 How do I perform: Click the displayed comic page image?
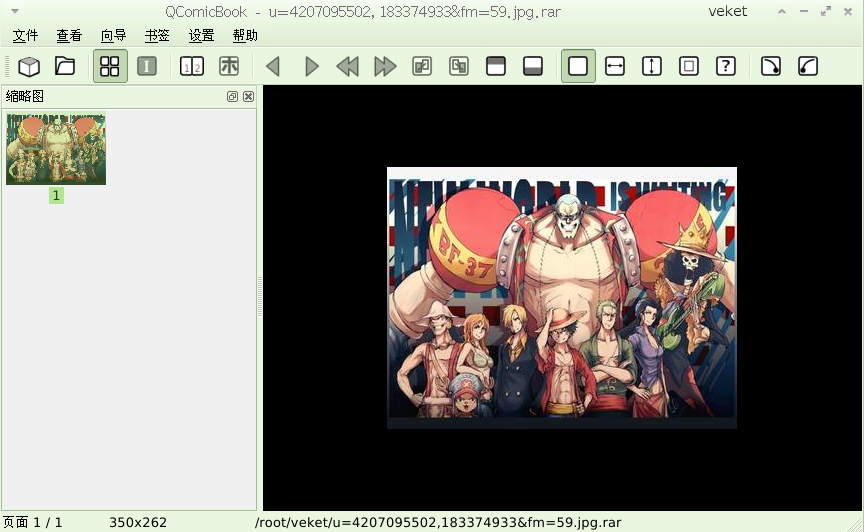click(562, 298)
